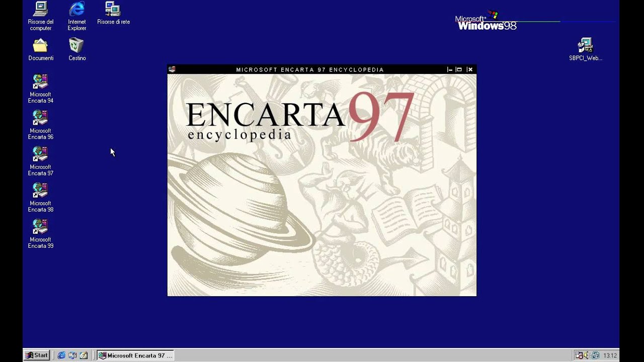Select the Microsoft Encarta 99 desktop icon
The width and height of the screenshot is (644, 362).
pos(40,233)
